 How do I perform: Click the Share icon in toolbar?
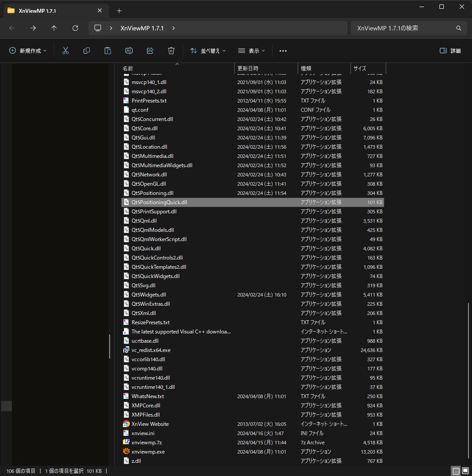tap(150, 51)
